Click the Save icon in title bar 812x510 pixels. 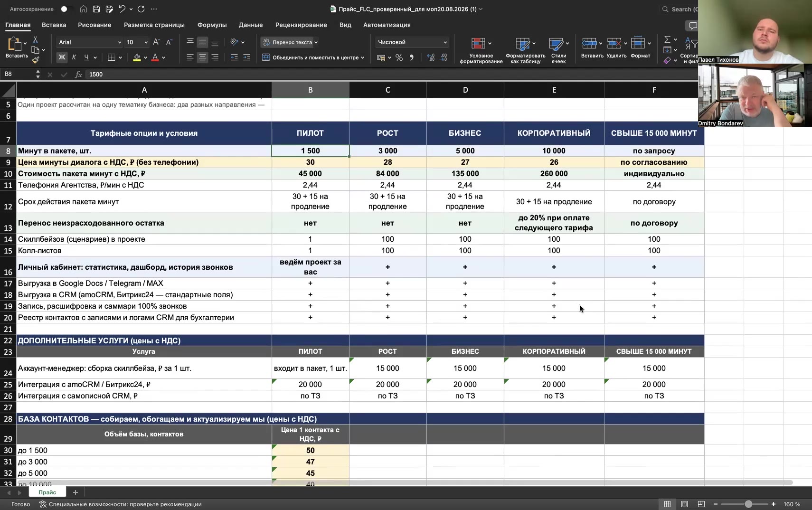coord(96,9)
